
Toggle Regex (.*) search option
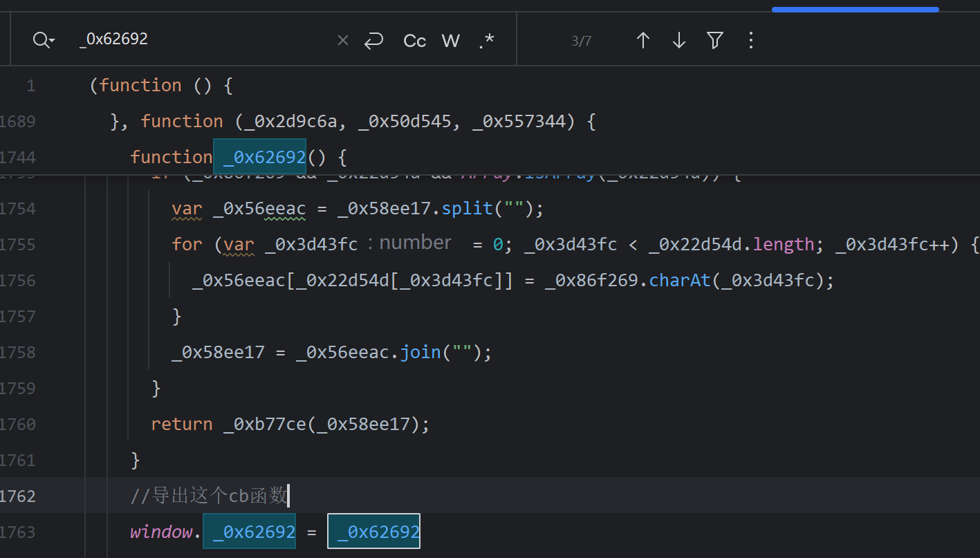pos(487,41)
